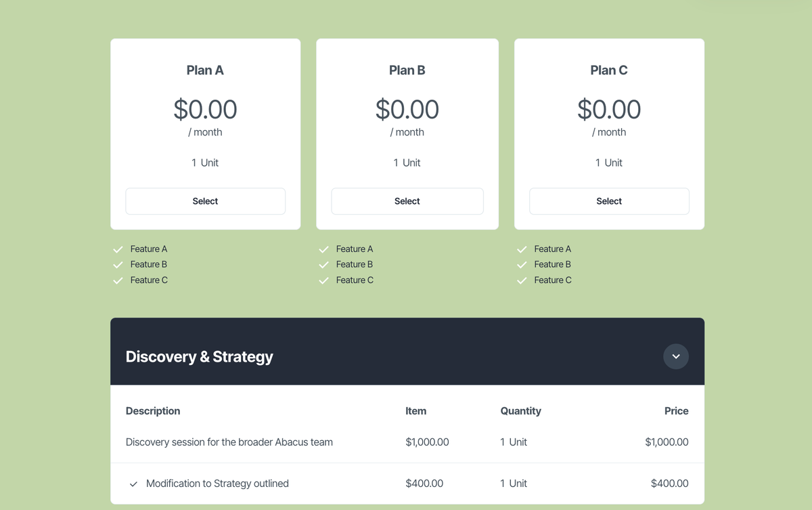The height and width of the screenshot is (510, 812).
Task: Click the Discovery & Strategy section title
Action: pyautogui.click(x=199, y=356)
